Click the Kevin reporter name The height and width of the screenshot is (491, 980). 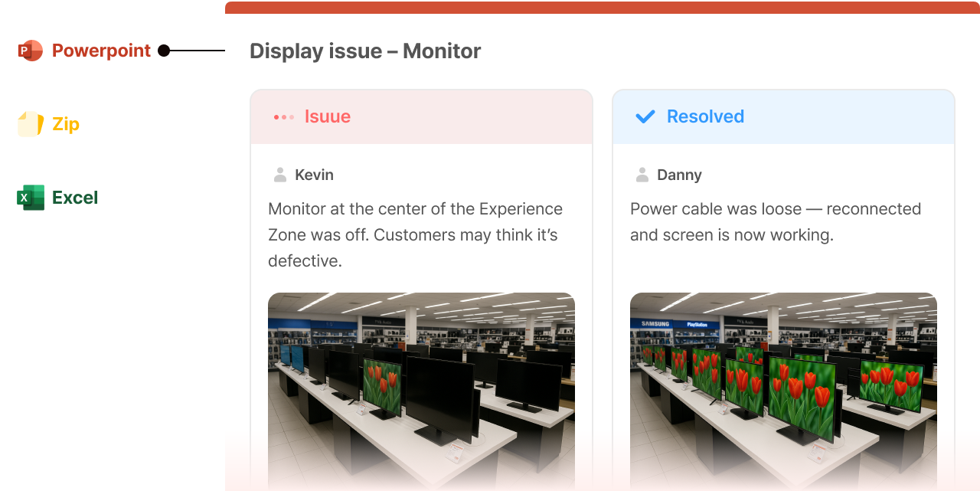[314, 175]
